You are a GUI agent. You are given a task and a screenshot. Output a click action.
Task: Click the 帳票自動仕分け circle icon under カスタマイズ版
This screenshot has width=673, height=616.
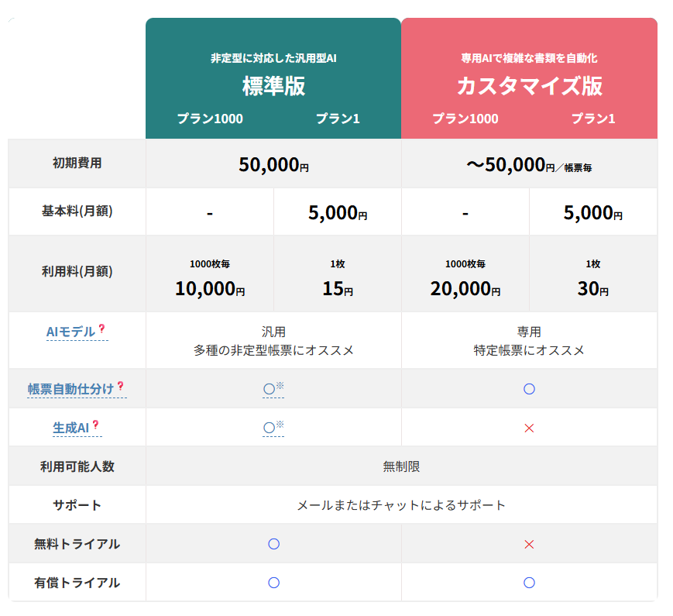coord(529,389)
